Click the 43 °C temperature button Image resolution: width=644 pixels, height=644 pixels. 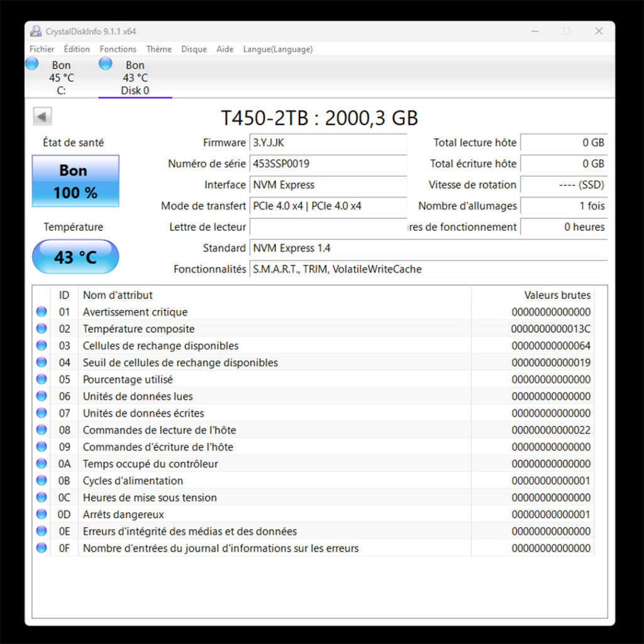75,257
